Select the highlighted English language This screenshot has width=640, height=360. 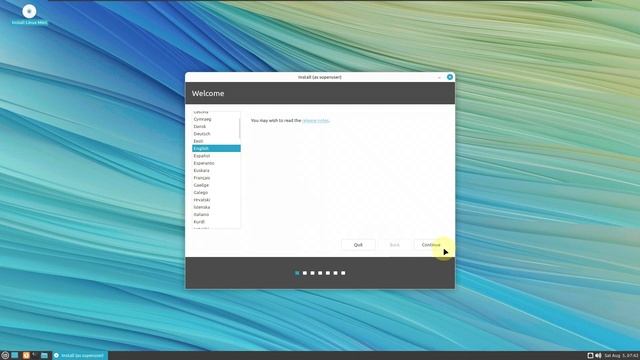click(x=216, y=149)
